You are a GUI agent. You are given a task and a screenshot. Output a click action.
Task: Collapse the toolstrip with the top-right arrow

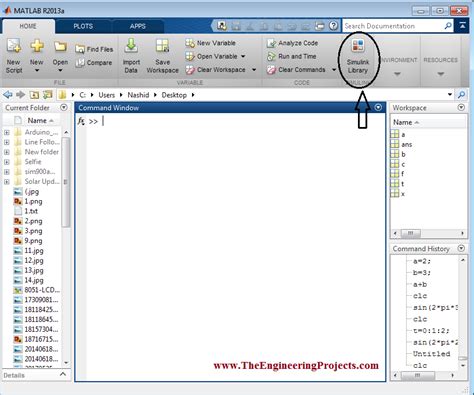tap(462, 25)
